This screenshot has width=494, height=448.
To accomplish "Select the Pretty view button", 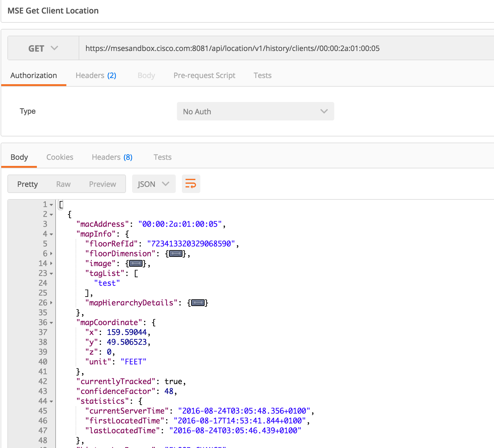I will point(28,184).
